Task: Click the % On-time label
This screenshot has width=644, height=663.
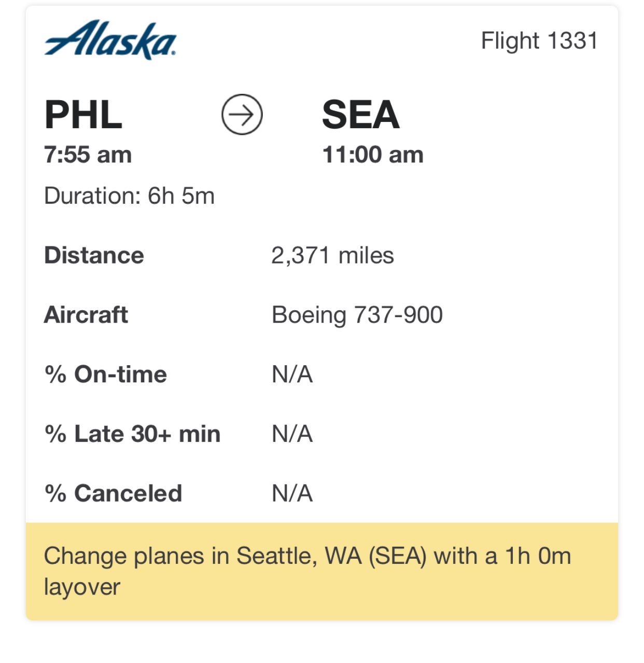Action: click(106, 375)
